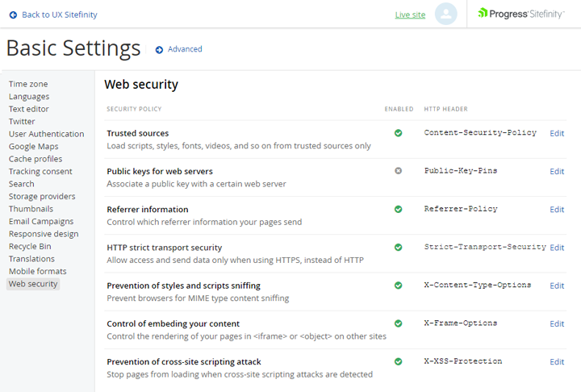Edit the Content-Security-Policy header
Image resolution: width=581 pixels, height=392 pixels.
point(557,133)
